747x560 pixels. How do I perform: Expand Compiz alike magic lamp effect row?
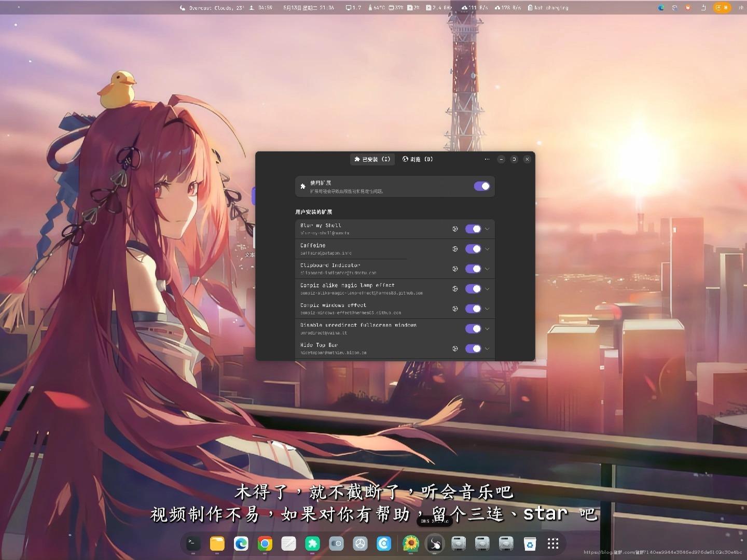pyautogui.click(x=487, y=289)
